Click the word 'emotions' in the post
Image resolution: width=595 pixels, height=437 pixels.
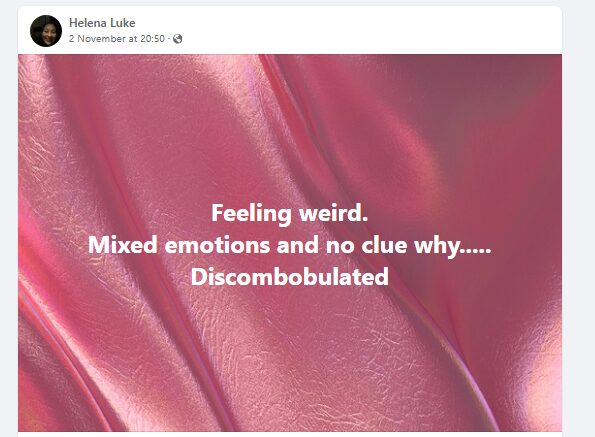coord(217,245)
